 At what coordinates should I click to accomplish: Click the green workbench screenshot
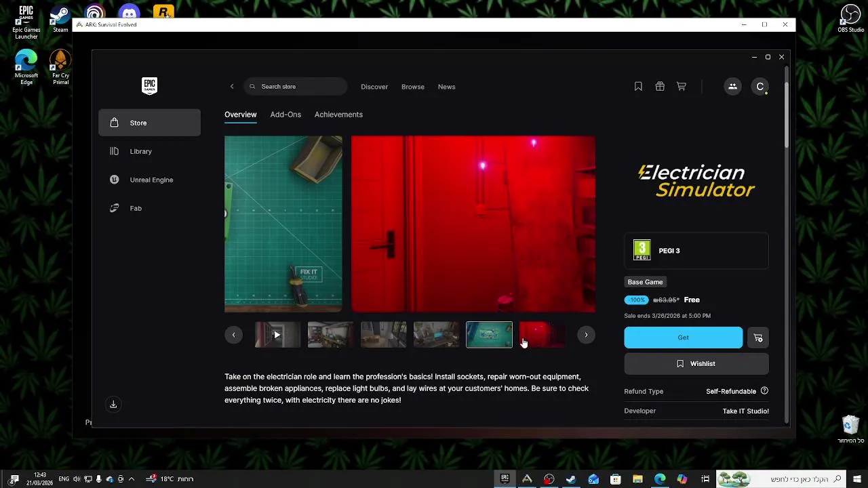click(x=283, y=224)
